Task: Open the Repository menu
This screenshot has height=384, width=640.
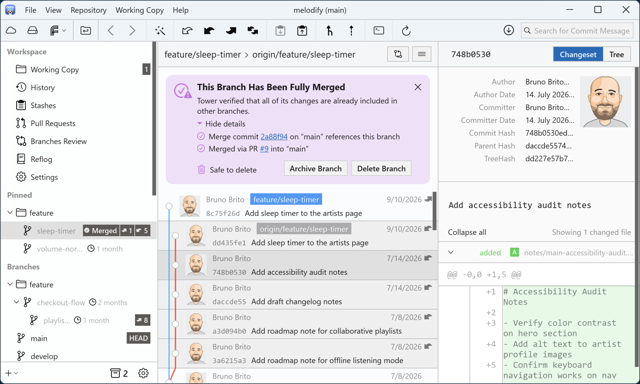Action: pyautogui.click(x=88, y=10)
